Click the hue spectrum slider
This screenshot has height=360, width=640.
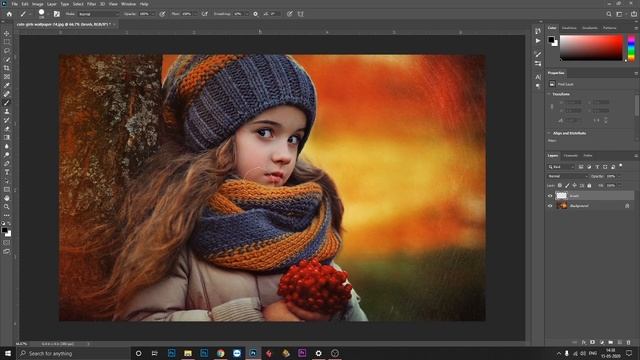631,48
